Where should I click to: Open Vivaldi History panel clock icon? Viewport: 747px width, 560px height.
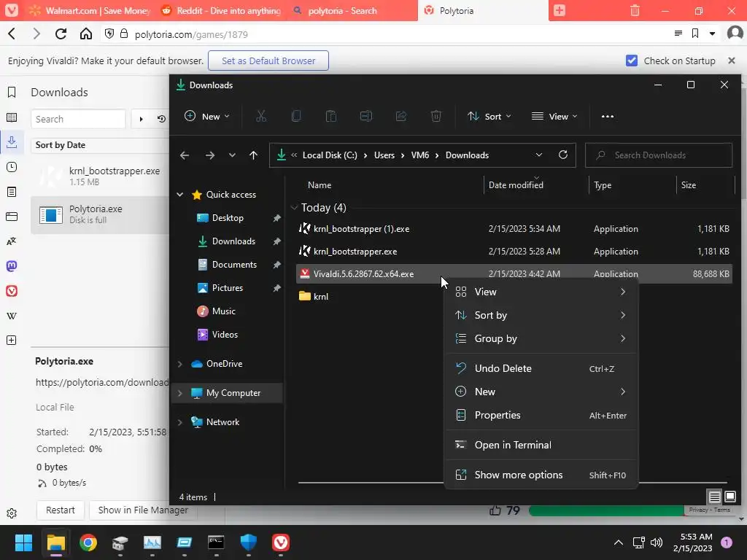(12, 167)
